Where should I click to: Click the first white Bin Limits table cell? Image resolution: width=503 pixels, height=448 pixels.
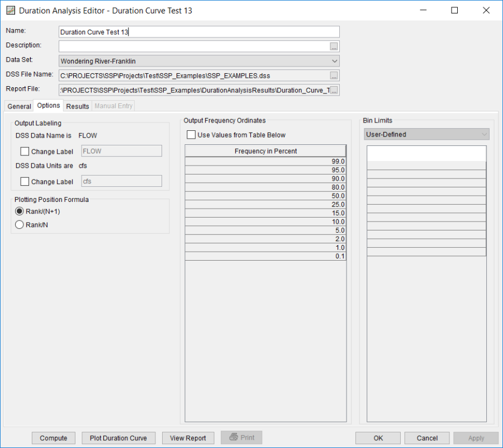(426, 153)
